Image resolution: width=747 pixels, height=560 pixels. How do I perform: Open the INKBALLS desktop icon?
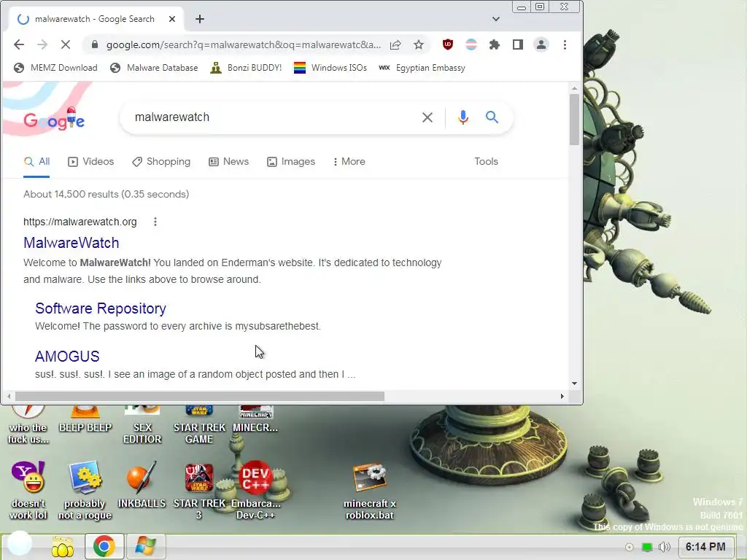point(142,484)
